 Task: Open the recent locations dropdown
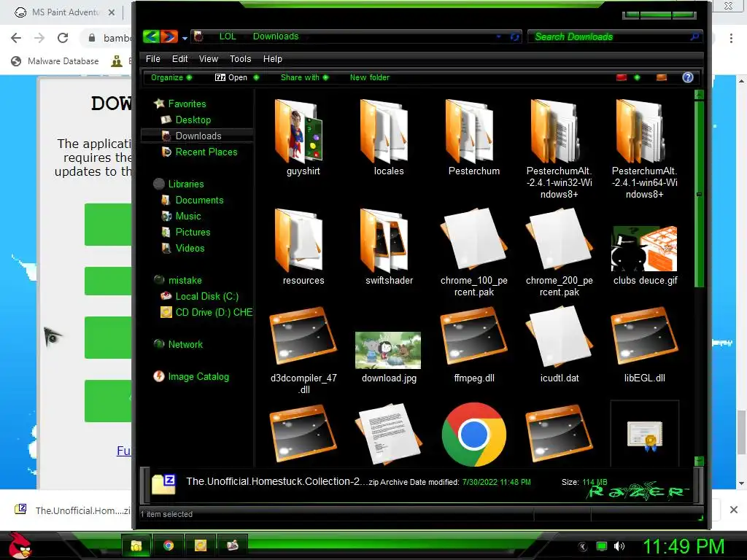click(x=185, y=38)
